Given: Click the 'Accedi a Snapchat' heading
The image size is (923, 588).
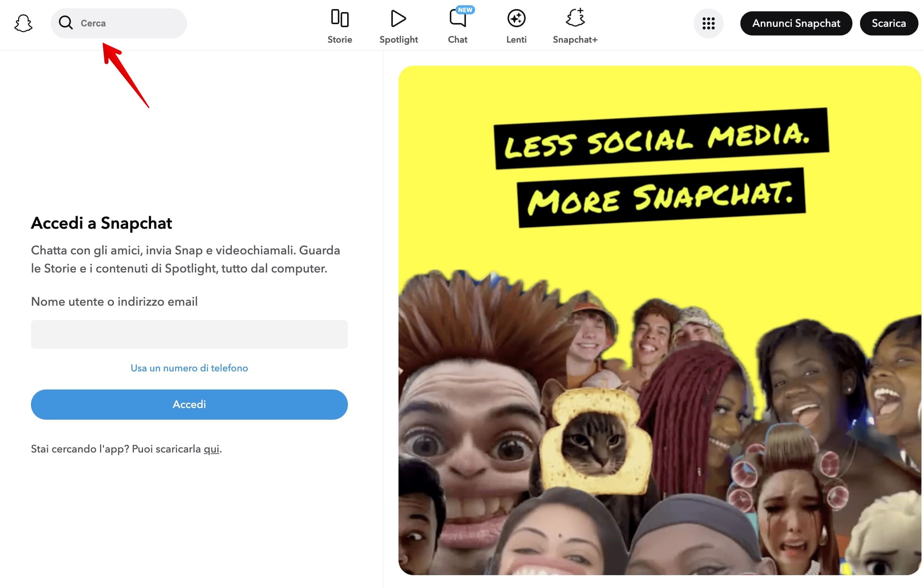Looking at the screenshot, I should [x=102, y=223].
